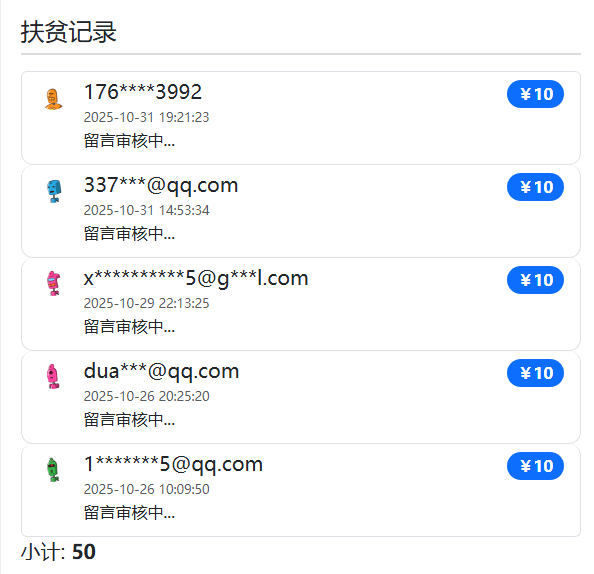This screenshot has width=594, height=574.
Task: Click the blue robot avatar icon
Action: 54,191
